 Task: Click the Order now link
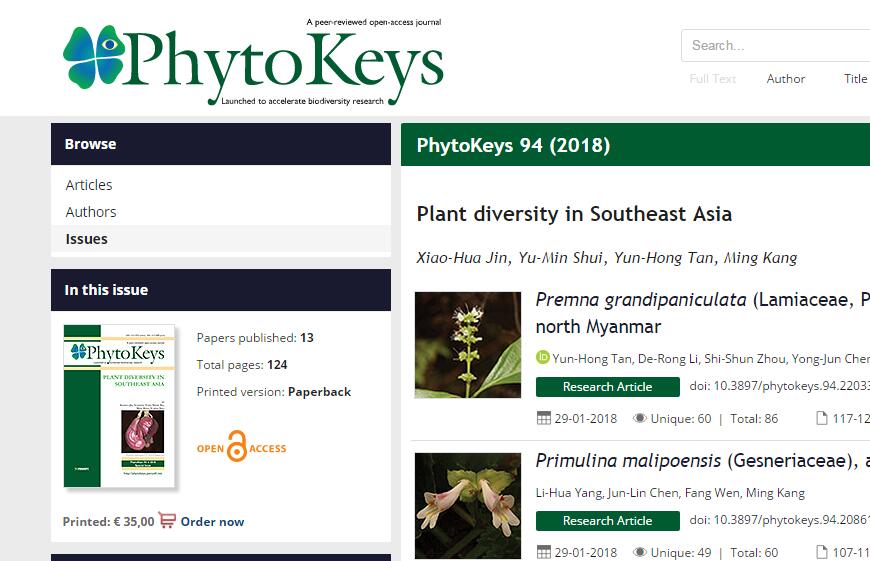(x=212, y=521)
